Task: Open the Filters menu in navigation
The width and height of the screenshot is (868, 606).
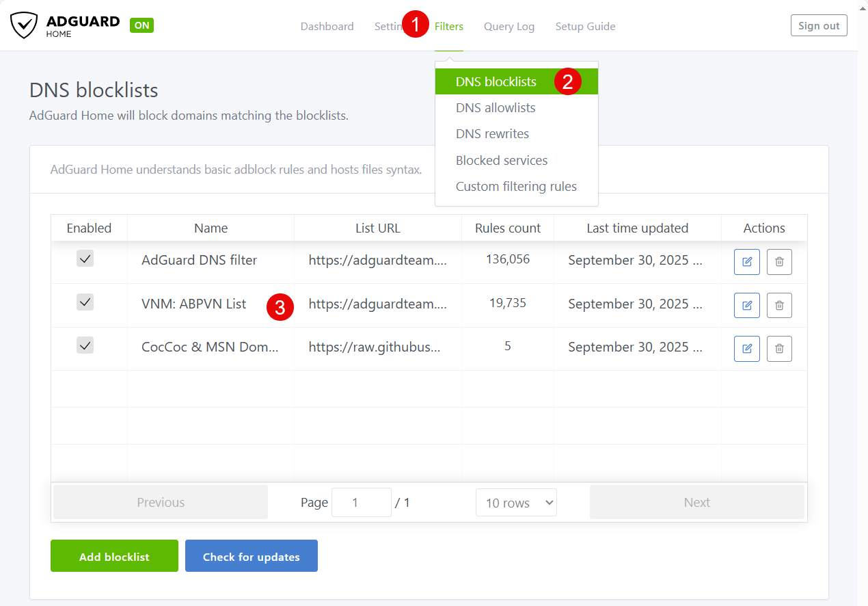Action: (x=449, y=27)
